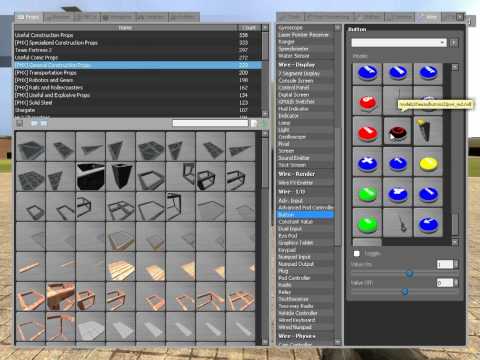Select "[PHX] Useful and Explosive Props" row
The image size is (480, 360).
pyautogui.click(x=138, y=95)
